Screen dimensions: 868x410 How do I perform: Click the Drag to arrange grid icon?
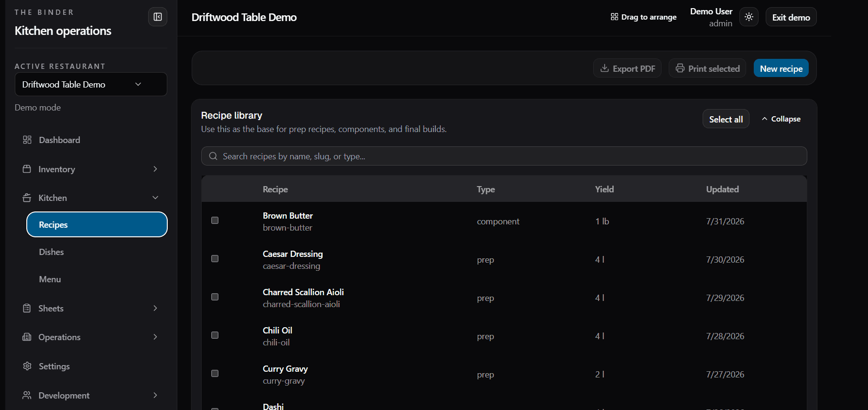(615, 17)
